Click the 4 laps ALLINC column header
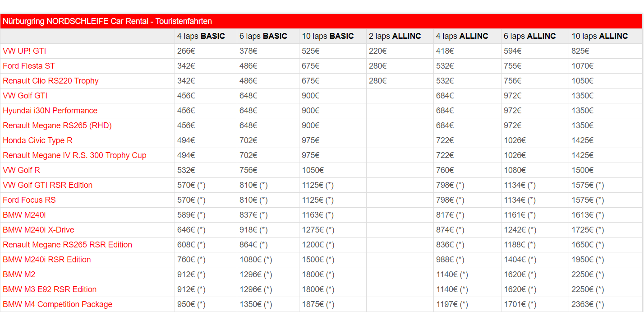 462,36
